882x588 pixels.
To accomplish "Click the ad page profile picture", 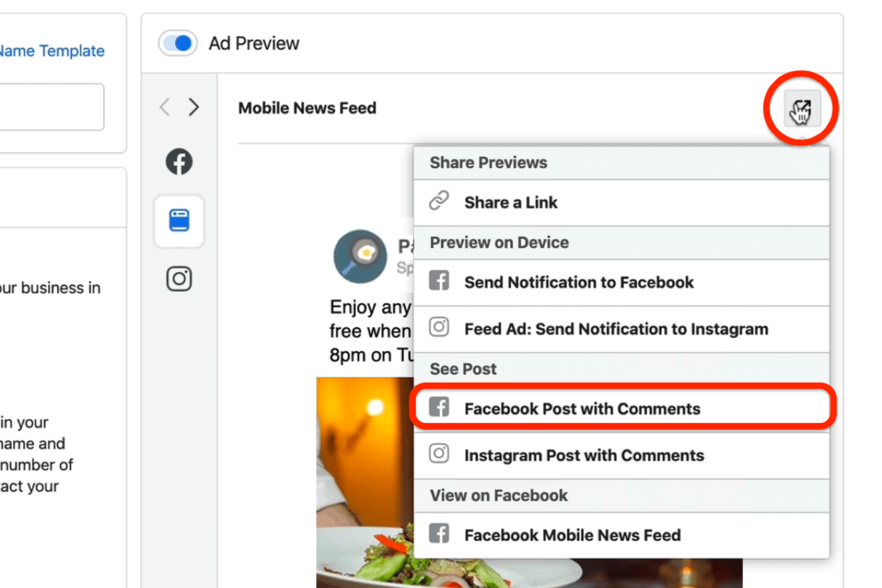I will tap(360, 256).
